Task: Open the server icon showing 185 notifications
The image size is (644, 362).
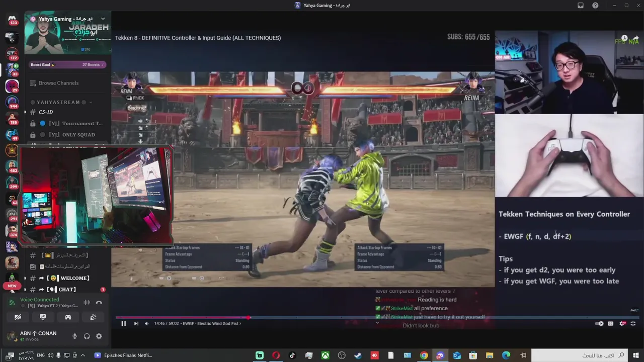Action: pyautogui.click(x=12, y=118)
